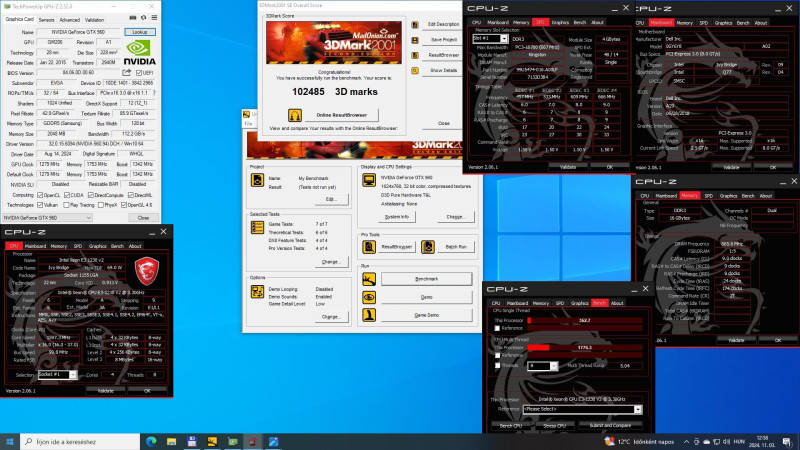The width and height of the screenshot is (800, 450).
Task: Click the Submit and Compare button
Action: point(610,426)
